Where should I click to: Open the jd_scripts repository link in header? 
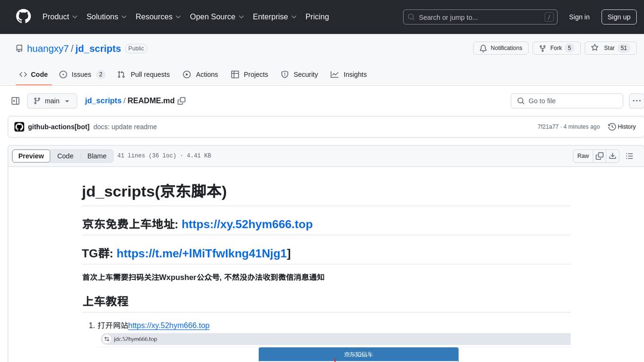[x=98, y=48]
